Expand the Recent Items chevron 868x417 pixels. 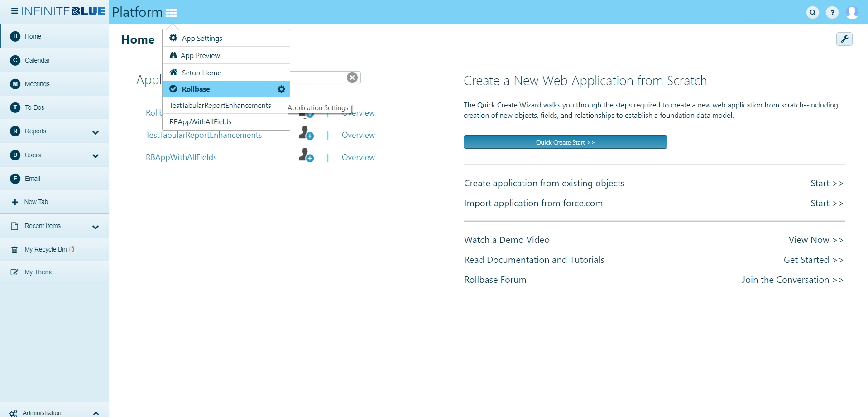(x=96, y=227)
